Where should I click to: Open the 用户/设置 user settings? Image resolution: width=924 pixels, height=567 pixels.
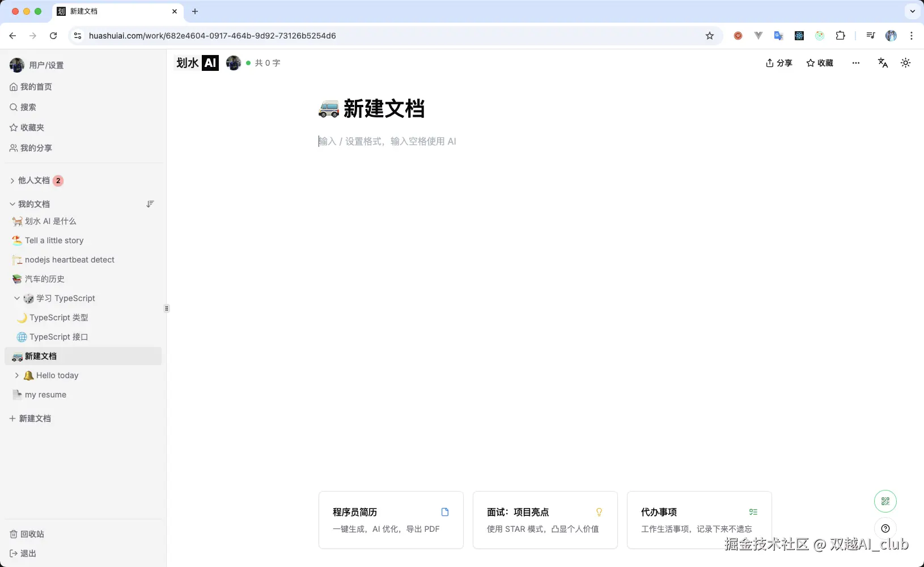37,65
